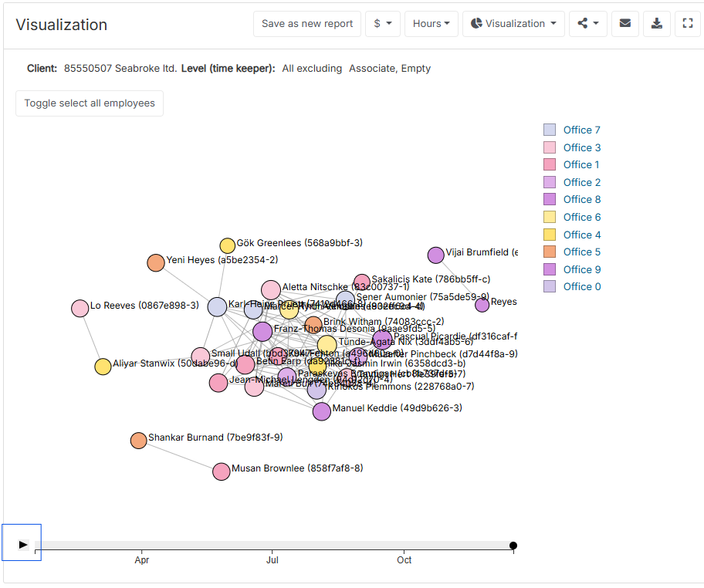Open the share icon dropdown
The width and height of the screenshot is (704, 588).
tap(588, 23)
